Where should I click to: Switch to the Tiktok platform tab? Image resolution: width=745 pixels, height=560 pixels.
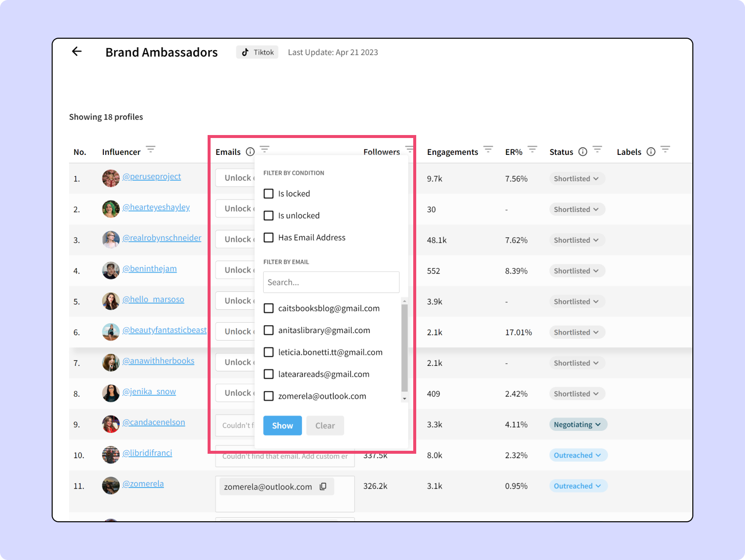257,52
